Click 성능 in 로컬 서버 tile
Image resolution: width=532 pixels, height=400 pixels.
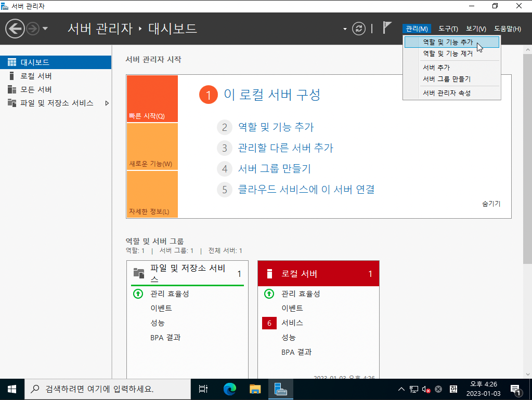click(289, 337)
